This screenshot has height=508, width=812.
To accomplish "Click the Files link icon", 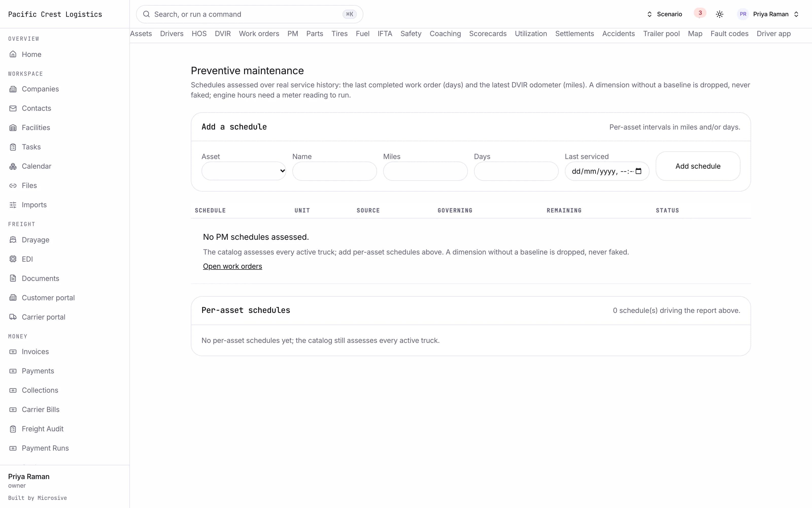I will tap(13, 185).
